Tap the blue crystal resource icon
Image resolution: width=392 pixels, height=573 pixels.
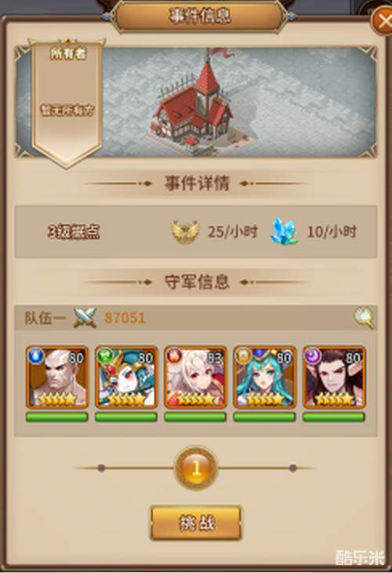click(x=285, y=232)
